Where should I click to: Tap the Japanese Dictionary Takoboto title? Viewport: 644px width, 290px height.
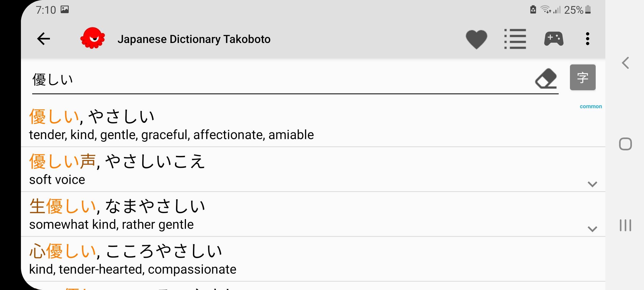click(x=194, y=39)
